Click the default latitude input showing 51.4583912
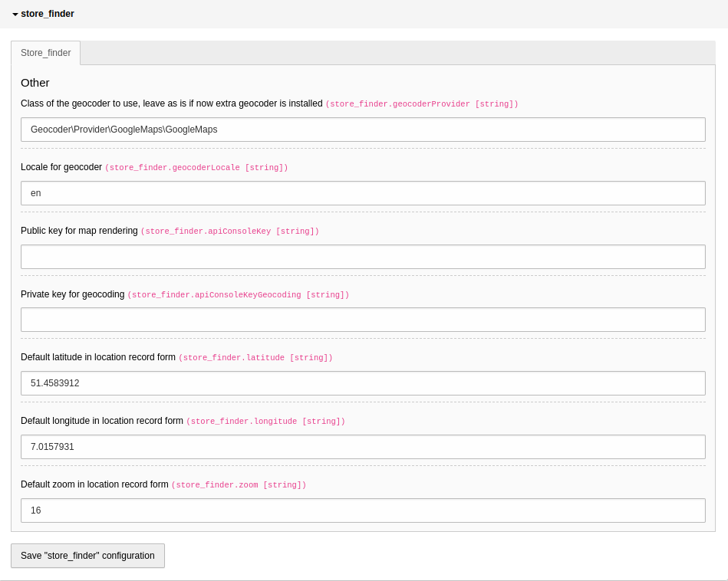The image size is (728, 581). click(363, 382)
